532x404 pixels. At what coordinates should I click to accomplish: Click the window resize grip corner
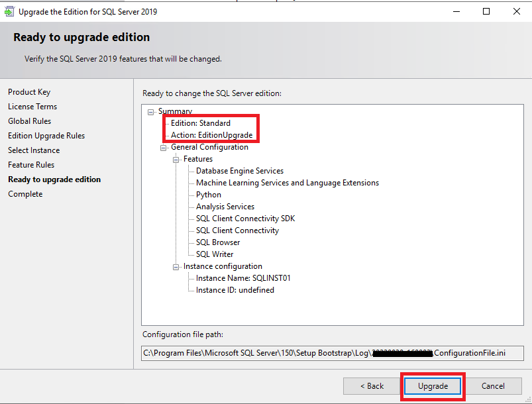527,400
